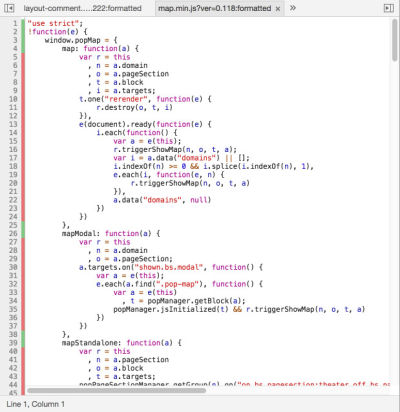Click "domains" string on line 17

tap(196, 158)
